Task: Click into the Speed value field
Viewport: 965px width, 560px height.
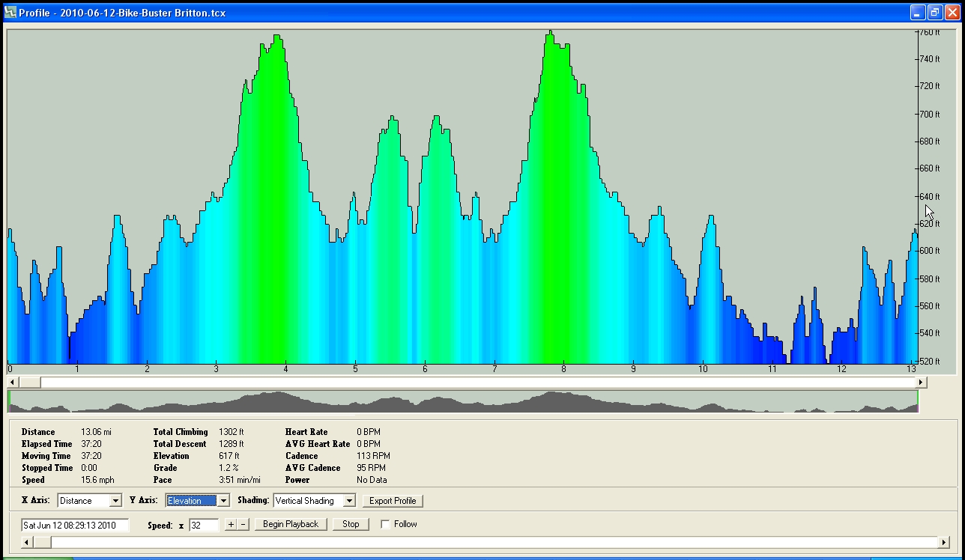Action: 203,525
